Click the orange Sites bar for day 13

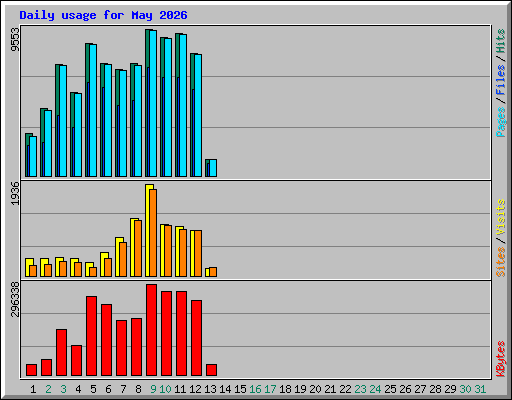(x=213, y=272)
